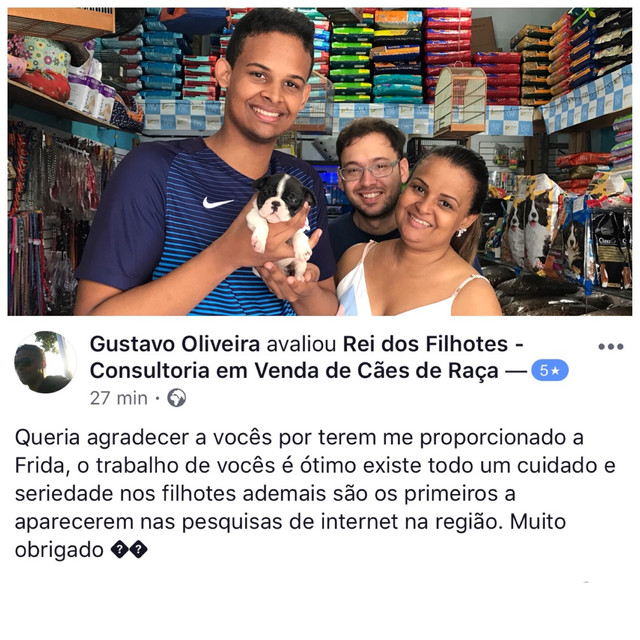The width and height of the screenshot is (640, 640).
Task: Click the unknown emoji placeholder symbols
Action: (129, 549)
